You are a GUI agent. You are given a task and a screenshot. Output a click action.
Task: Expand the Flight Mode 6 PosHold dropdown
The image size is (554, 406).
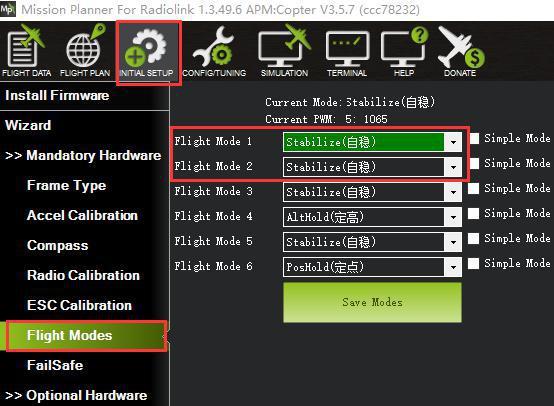pyautogui.click(x=453, y=267)
